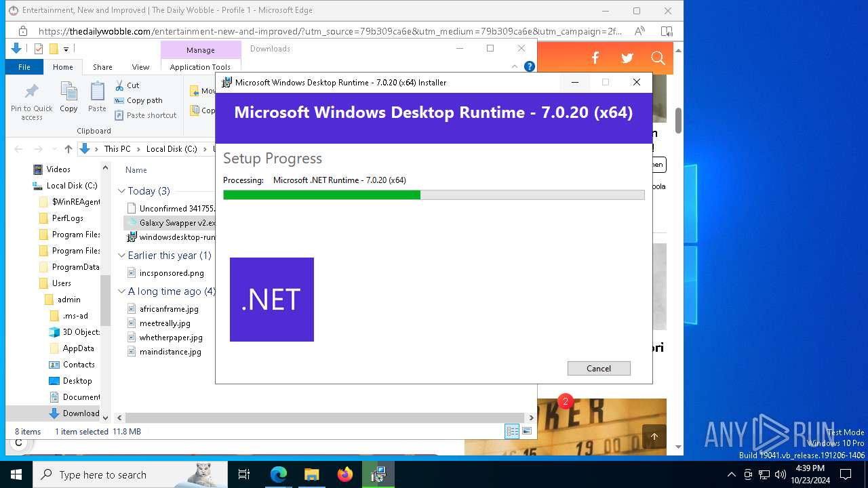Open Users folder in navigation tree
The image size is (868, 488).
pos(55,283)
